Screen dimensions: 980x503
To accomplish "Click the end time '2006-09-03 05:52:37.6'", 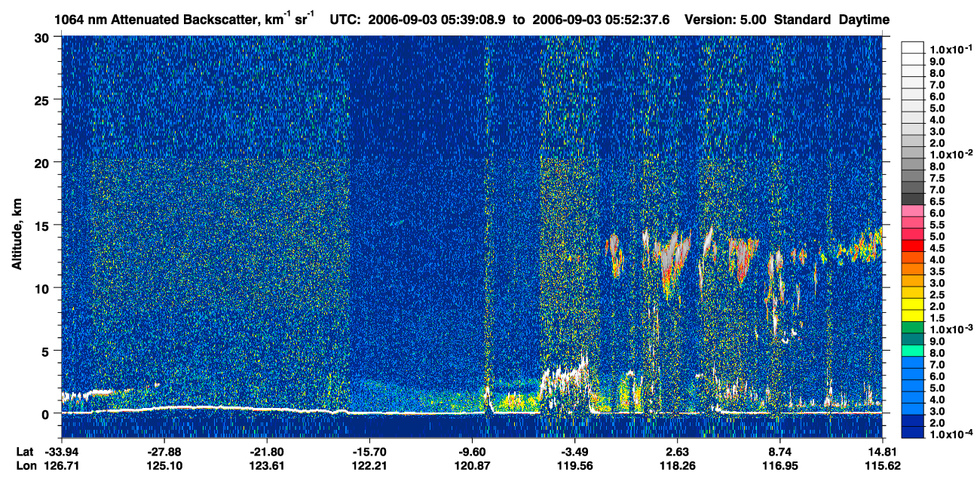I will (x=601, y=19).
